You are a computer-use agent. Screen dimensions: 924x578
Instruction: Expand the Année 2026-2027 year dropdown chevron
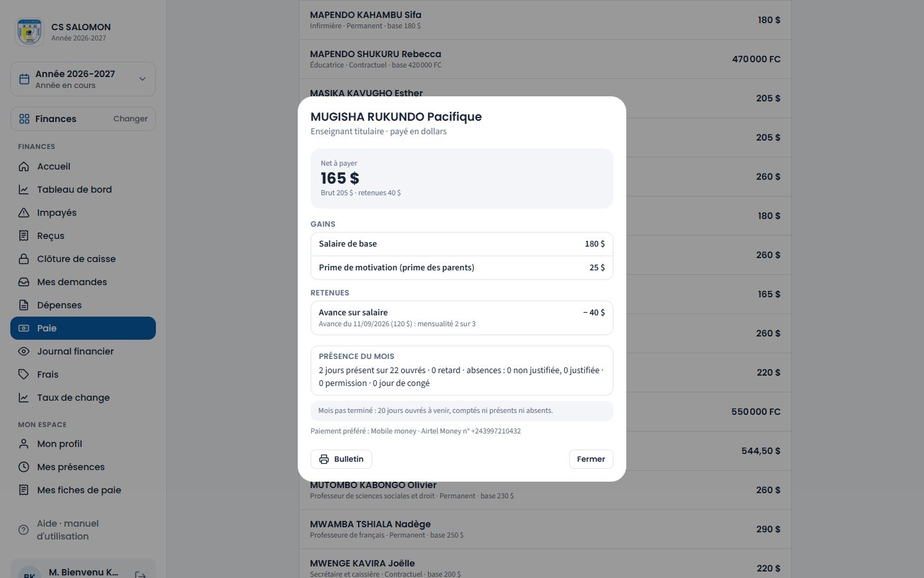coord(142,79)
